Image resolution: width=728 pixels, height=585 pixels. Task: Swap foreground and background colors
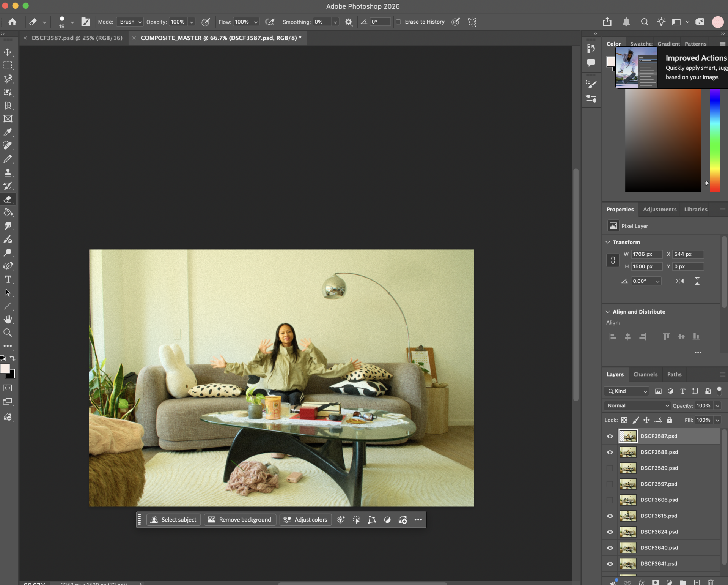pos(13,358)
